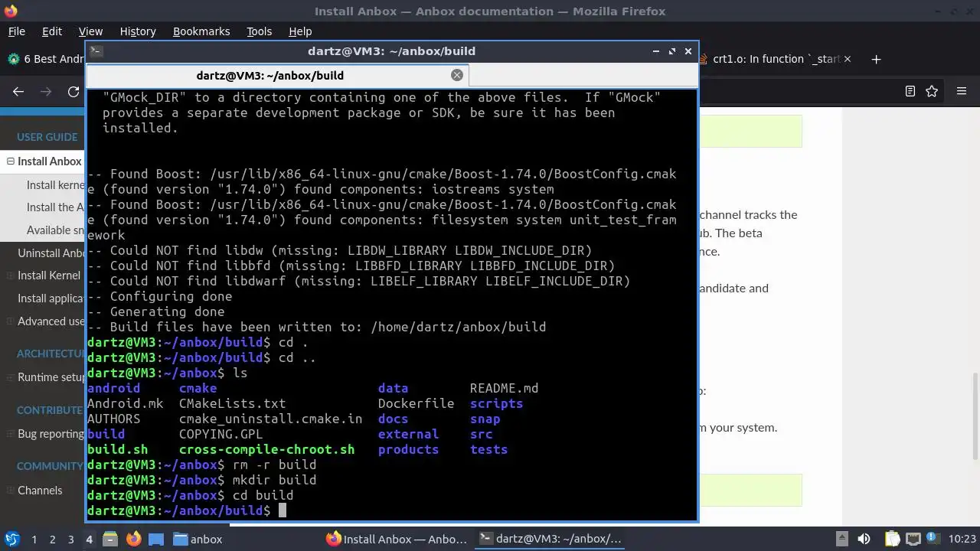Open the Install kernel sub-link in sidebar

coord(56,184)
